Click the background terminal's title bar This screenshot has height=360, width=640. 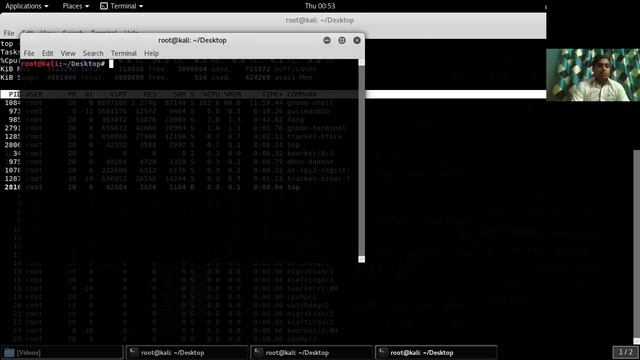coord(320,20)
